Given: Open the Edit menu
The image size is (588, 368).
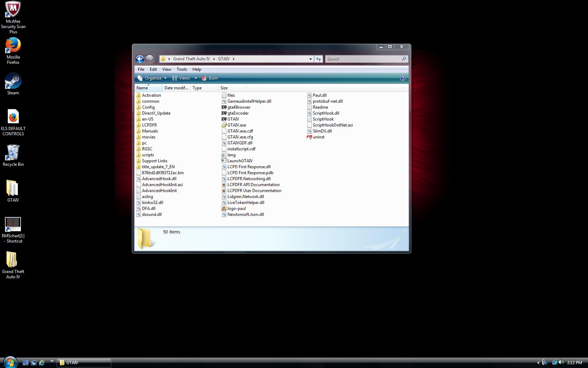Looking at the screenshot, I should click(x=153, y=69).
